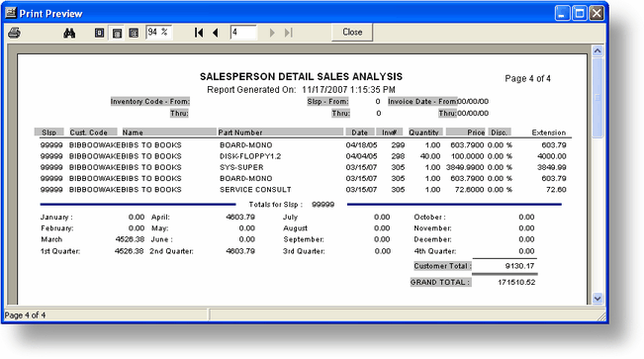Click the Part Number column header

[x=239, y=133]
